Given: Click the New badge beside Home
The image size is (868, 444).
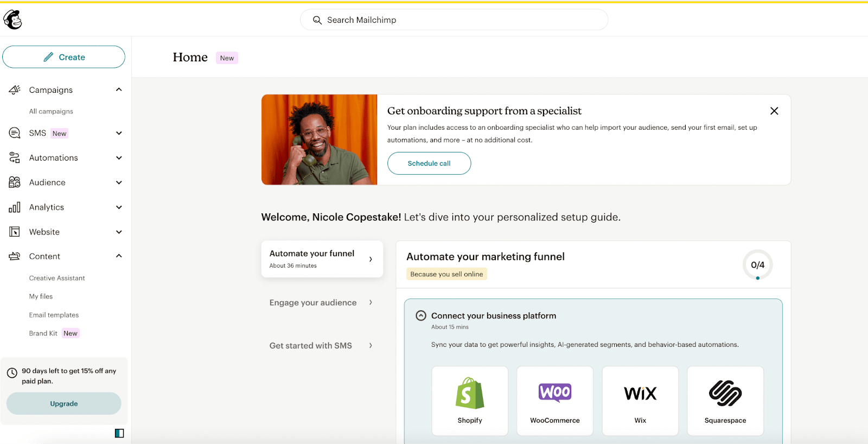Looking at the screenshot, I should pos(227,58).
